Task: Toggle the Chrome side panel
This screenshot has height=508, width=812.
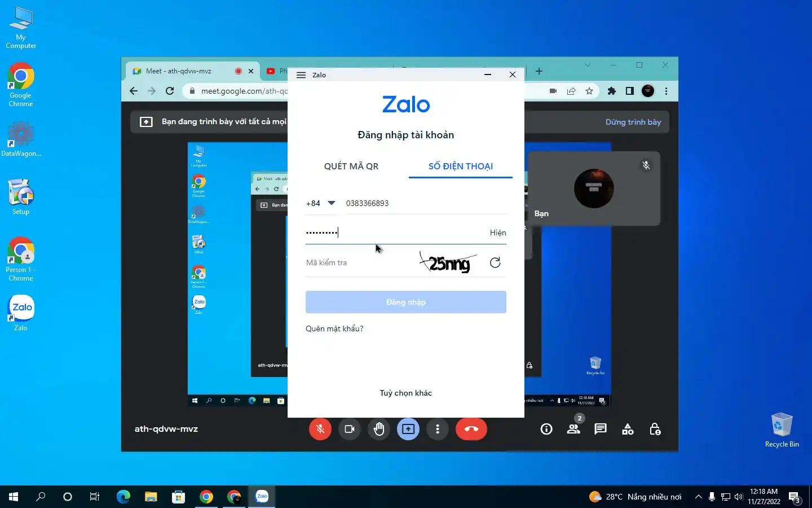Action: click(630, 91)
